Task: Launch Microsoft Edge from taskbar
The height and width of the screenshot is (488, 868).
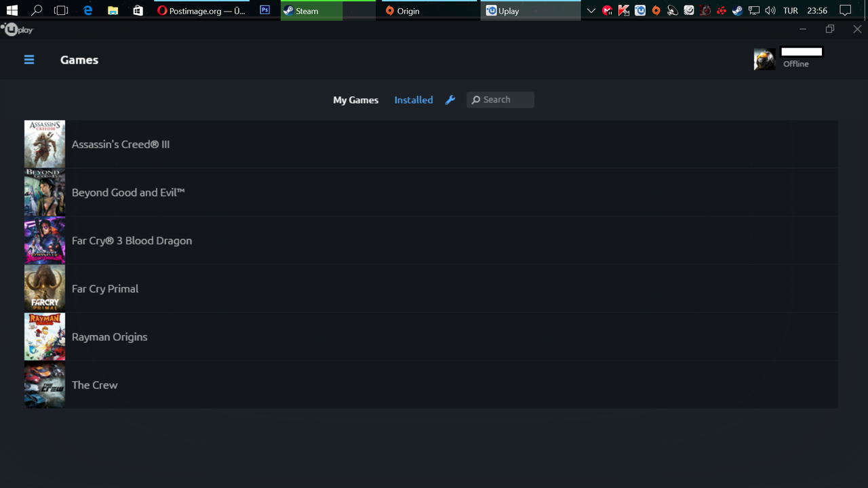Action: tap(87, 11)
